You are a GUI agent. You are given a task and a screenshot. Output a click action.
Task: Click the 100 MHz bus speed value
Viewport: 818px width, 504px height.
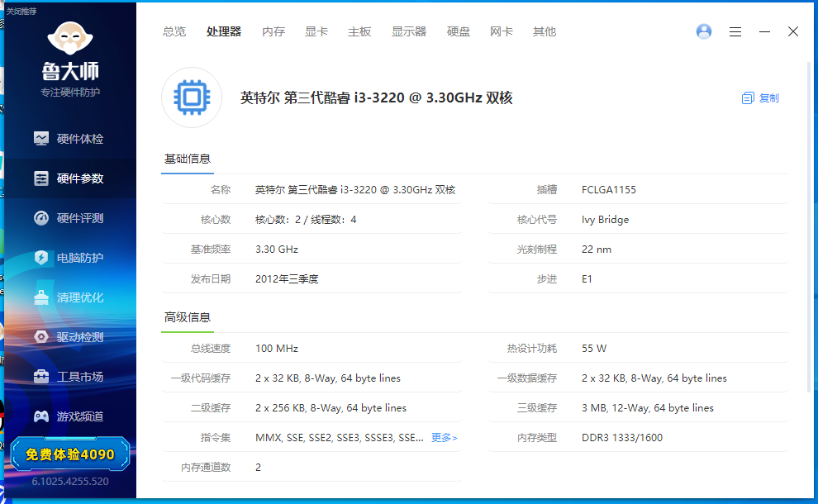point(277,349)
